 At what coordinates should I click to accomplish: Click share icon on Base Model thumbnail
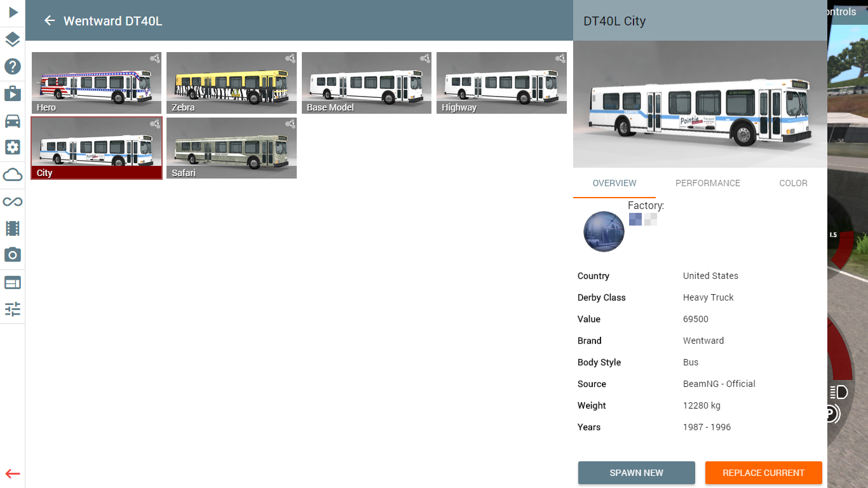pyautogui.click(x=425, y=58)
